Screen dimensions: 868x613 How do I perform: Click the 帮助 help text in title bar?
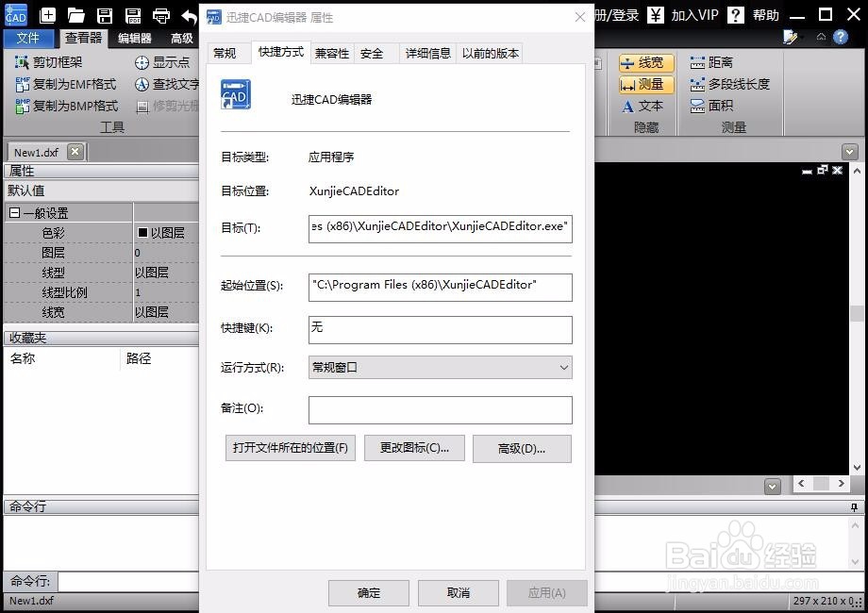click(x=766, y=15)
